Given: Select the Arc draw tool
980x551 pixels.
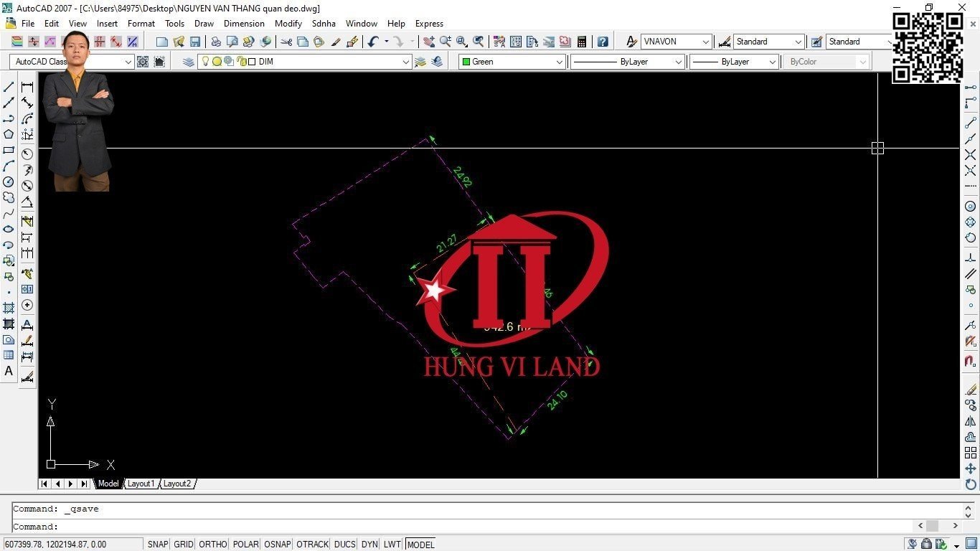Looking at the screenshot, I should coord(9,166).
